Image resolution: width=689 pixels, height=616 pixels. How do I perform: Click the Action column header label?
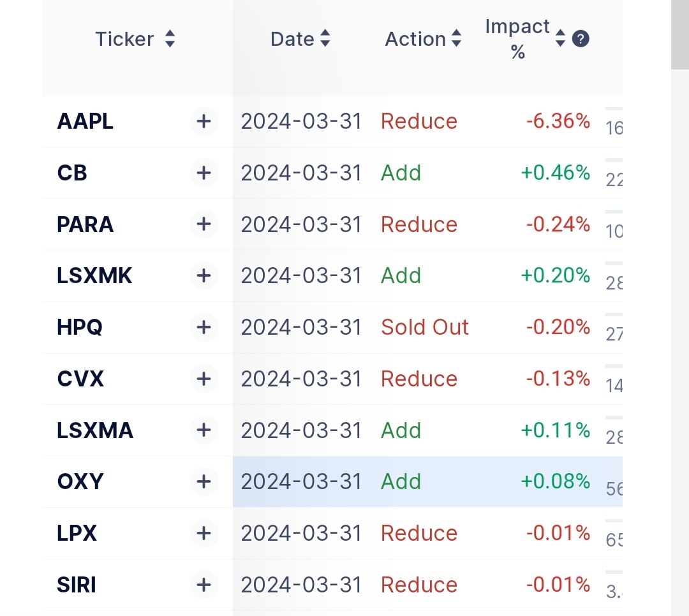[x=415, y=39]
